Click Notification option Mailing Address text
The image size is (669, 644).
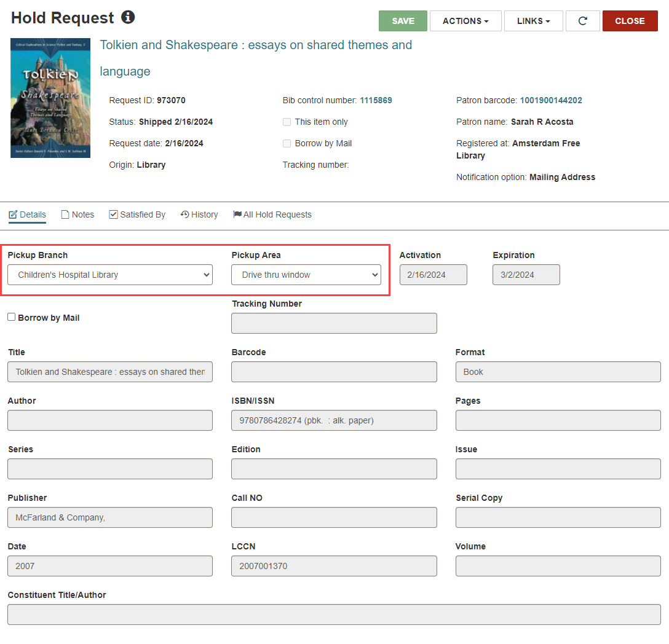(x=563, y=177)
